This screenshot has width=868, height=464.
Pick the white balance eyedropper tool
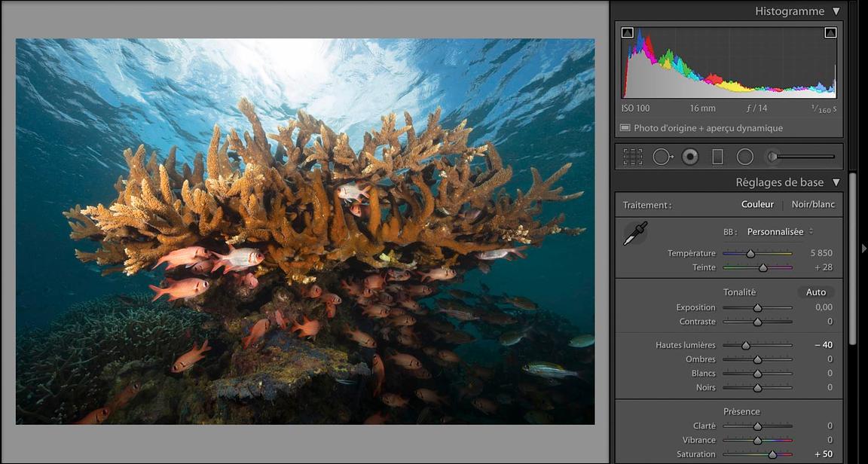[635, 233]
